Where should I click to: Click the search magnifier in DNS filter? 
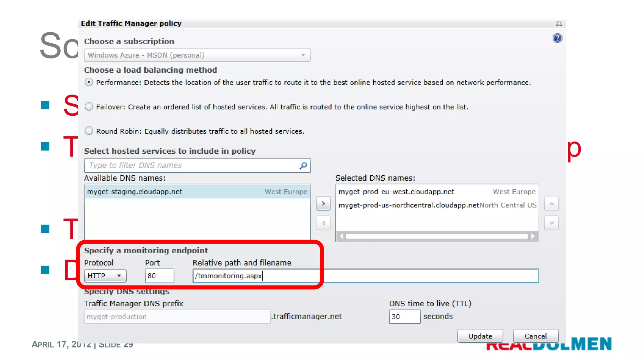tap(303, 166)
